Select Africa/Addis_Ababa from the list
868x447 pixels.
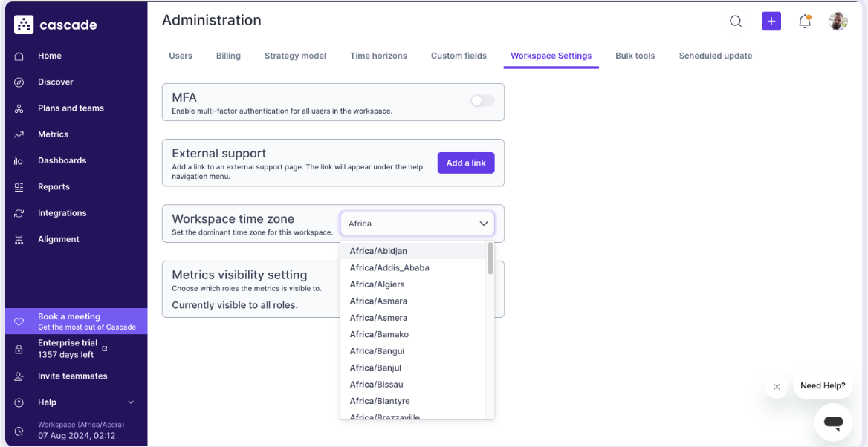[x=389, y=268]
